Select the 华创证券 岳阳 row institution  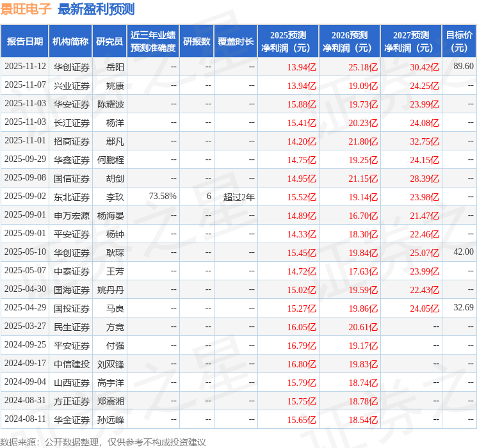pyautogui.click(x=72, y=67)
